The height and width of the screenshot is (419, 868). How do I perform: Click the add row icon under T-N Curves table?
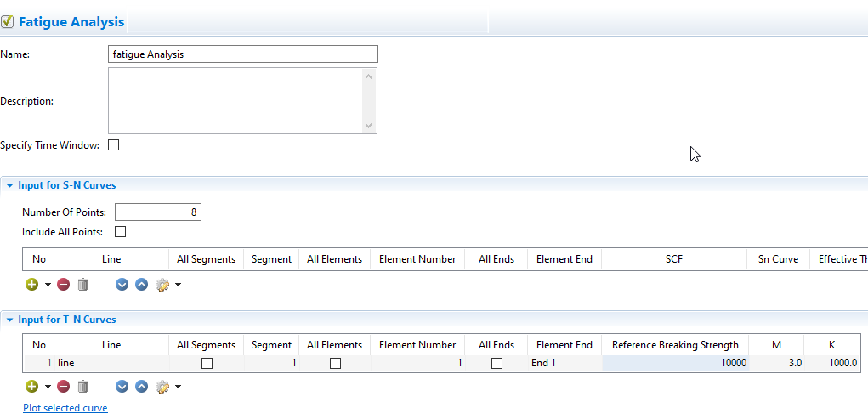31,387
